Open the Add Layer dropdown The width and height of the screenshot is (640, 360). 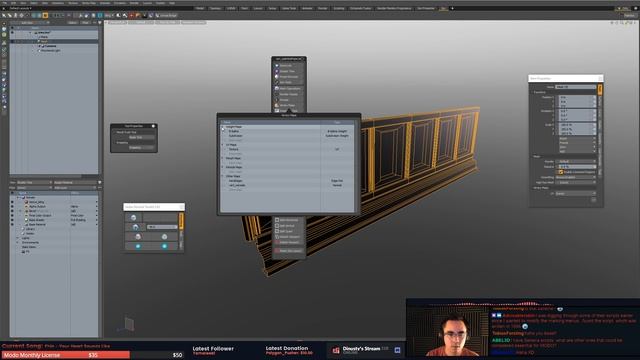click(75, 188)
